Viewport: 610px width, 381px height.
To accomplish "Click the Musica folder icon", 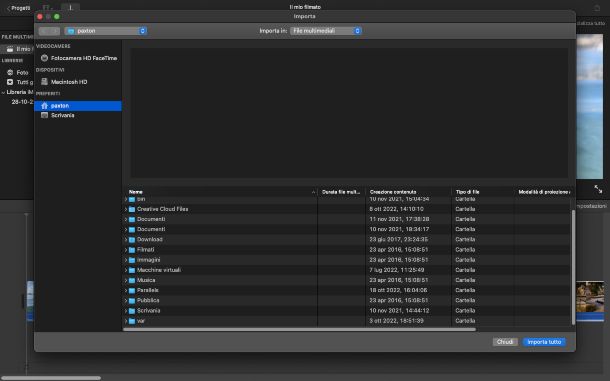I will coord(132,280).
